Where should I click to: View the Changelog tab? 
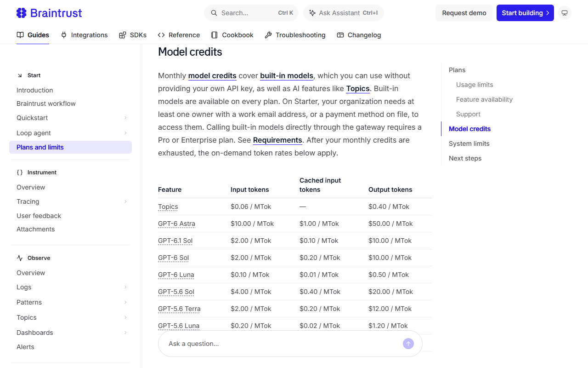[359, 35]
